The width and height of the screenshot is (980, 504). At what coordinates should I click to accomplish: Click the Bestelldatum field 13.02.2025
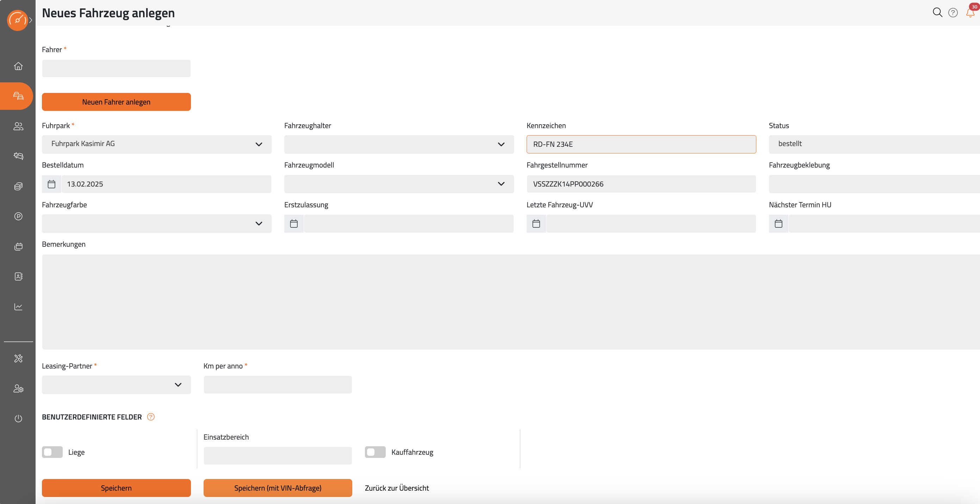coord(166,184)
